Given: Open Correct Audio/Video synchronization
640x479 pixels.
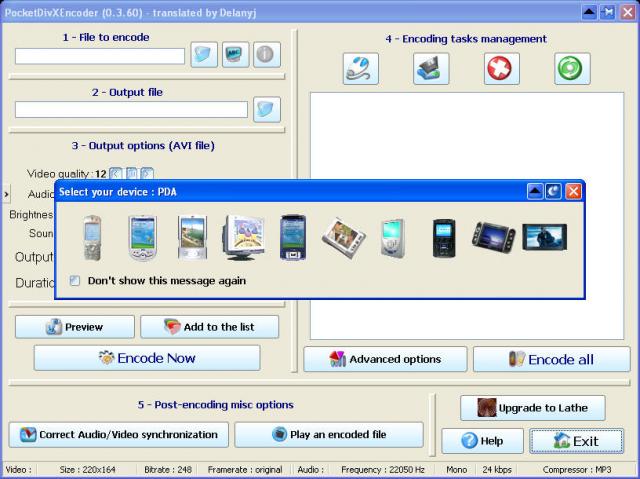Looking at the screenshot, I should (119, 435).
